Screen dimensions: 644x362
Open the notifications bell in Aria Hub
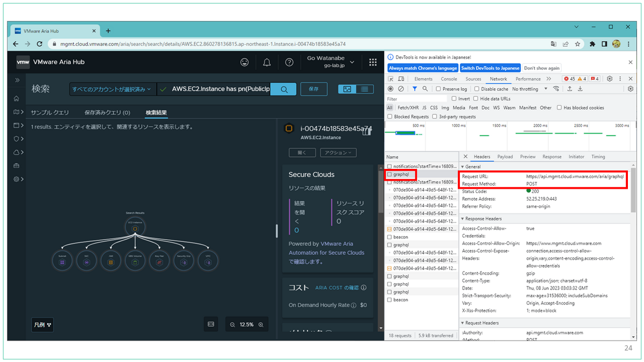tap(267, 62)
